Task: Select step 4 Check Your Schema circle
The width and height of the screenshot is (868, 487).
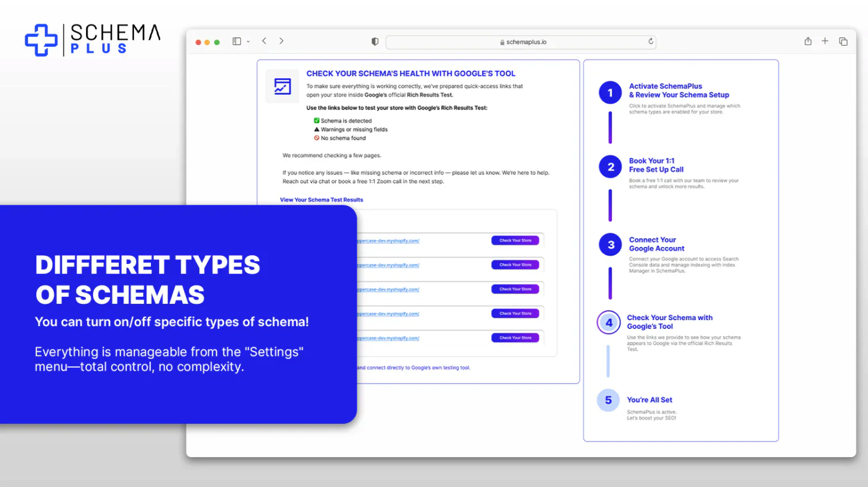Action: pos(608,323)
